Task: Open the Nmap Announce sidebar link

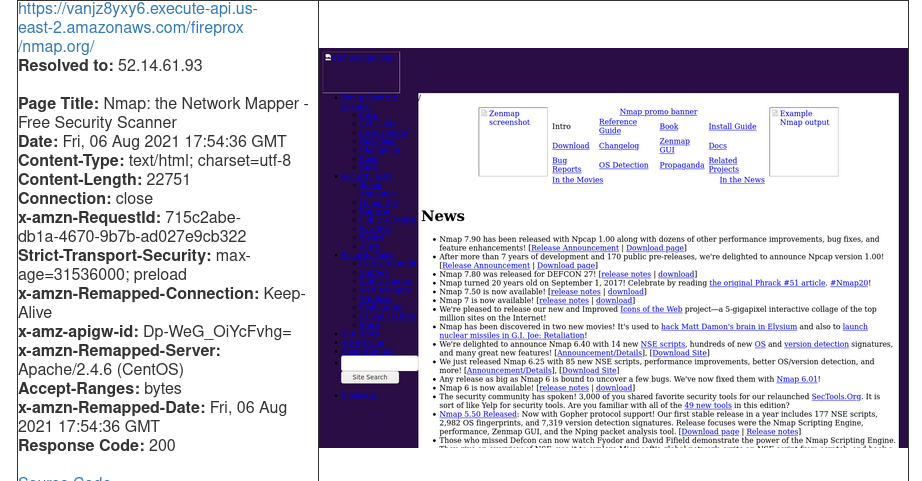Action: (378, 189)
